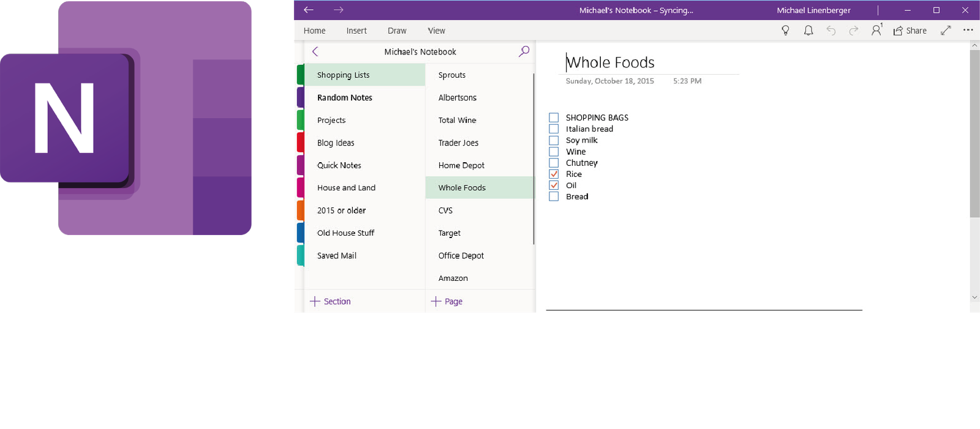Click the page list scrollbar
The height and width of the screenshot is (429, 980).
[534, 159]
